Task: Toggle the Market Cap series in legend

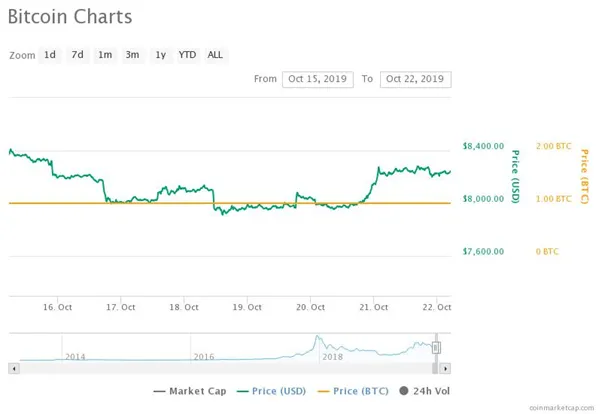Action: (190, 391)
